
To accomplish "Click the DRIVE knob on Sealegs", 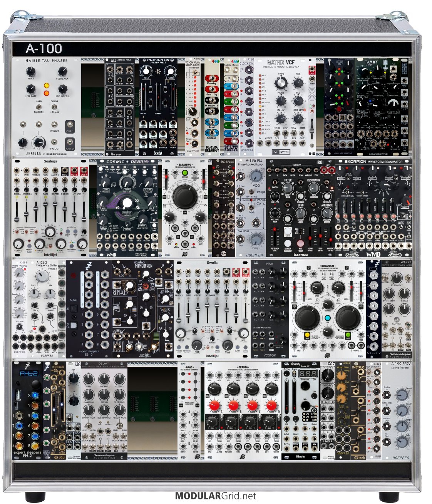I will coord(18,243).
